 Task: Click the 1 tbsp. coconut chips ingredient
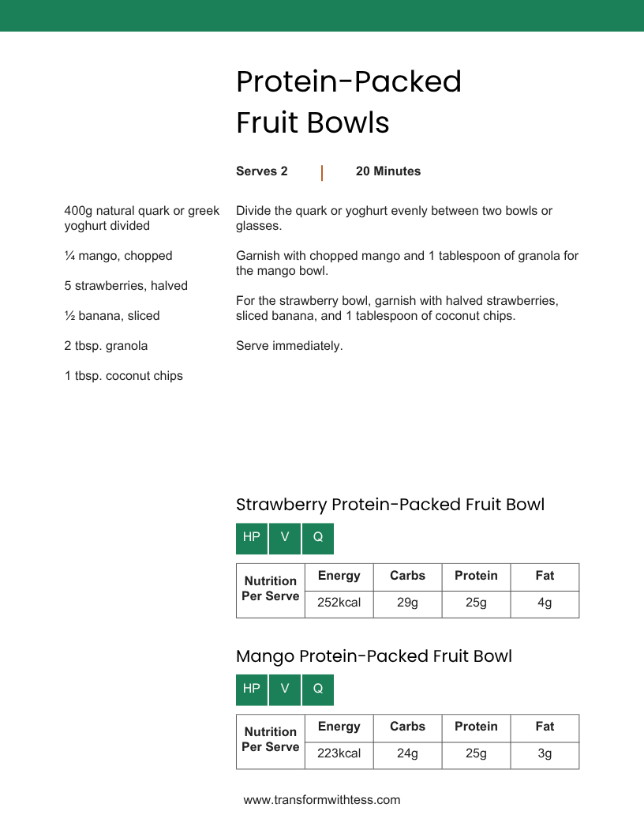coord(124,376)
